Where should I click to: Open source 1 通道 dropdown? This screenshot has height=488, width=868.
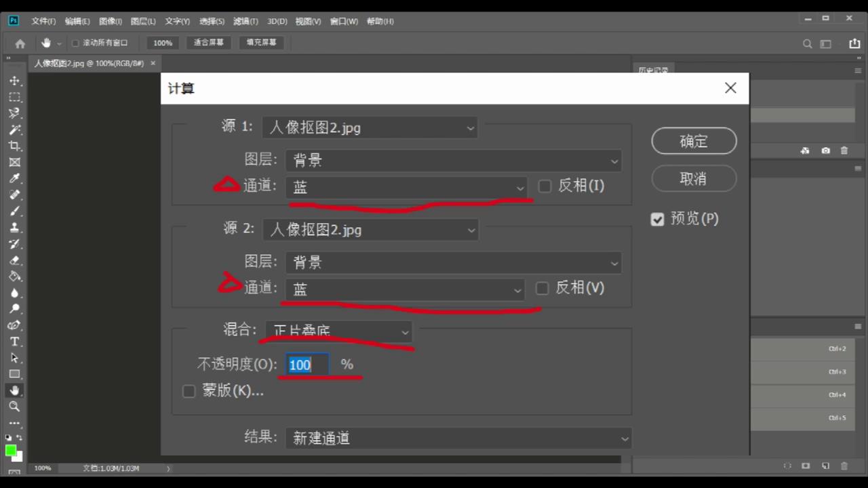[x=407, y=187]
